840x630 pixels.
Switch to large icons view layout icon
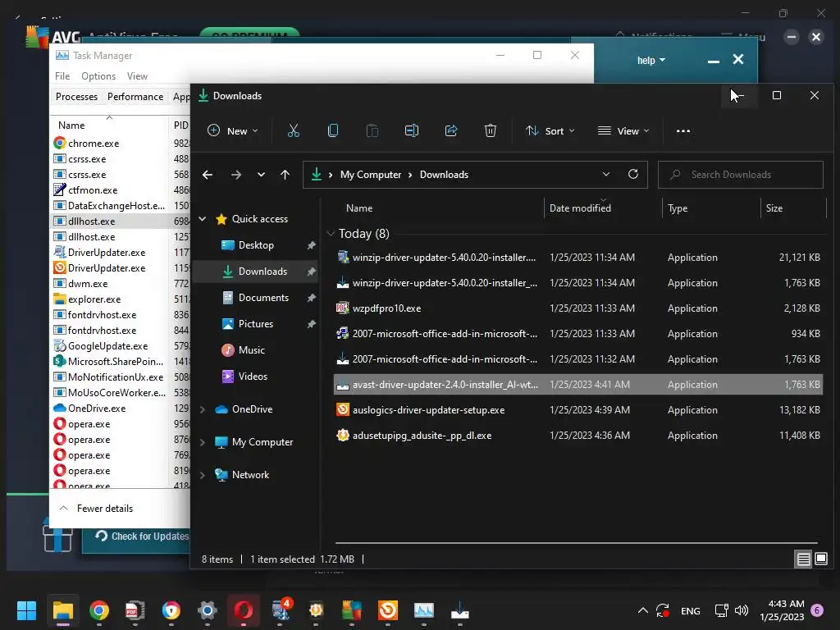[820, 559]
